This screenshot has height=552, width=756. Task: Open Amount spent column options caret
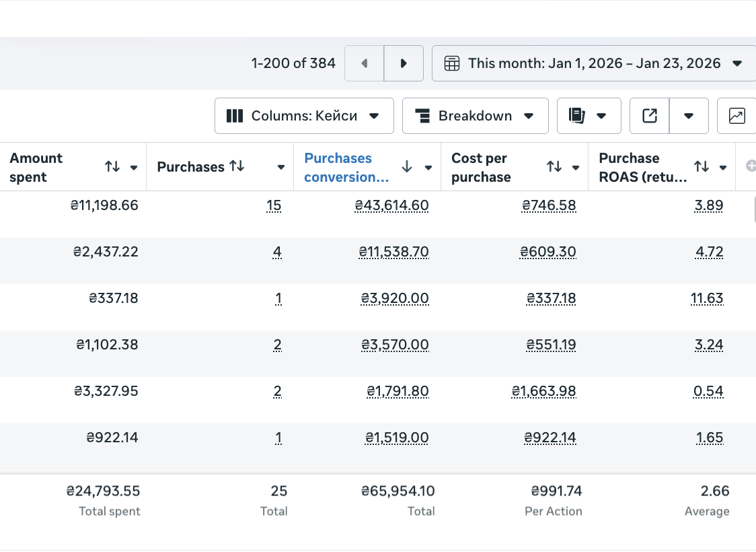pyautogui.click(x=134, y=168)
